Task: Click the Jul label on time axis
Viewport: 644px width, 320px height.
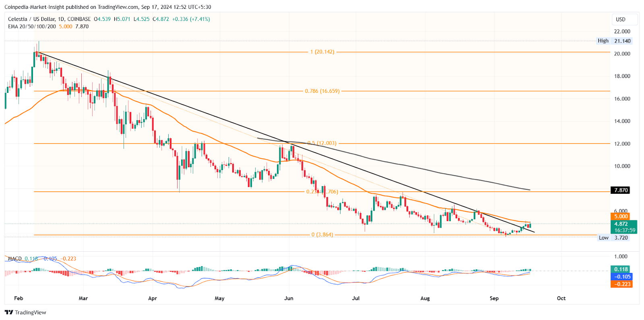Action: (x=356, y=298)
